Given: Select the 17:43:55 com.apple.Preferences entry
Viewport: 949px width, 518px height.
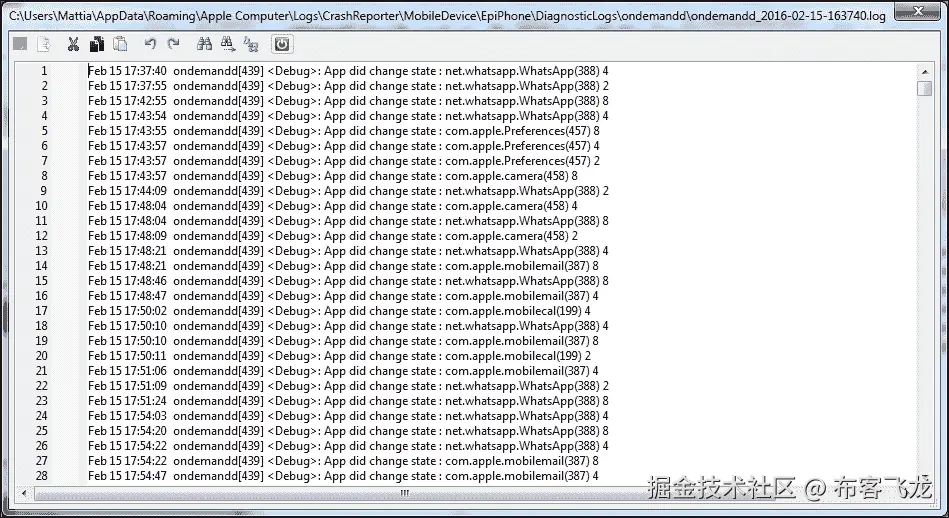Looking at the screenshot, I should [x=344, y=131].
